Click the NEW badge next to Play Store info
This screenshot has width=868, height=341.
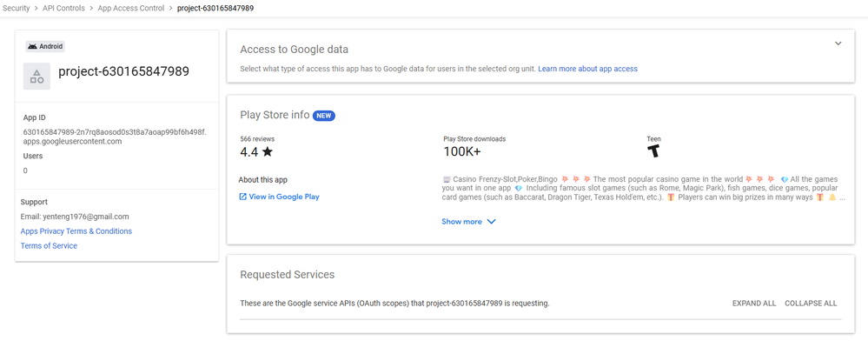click(x=324, y=116)
